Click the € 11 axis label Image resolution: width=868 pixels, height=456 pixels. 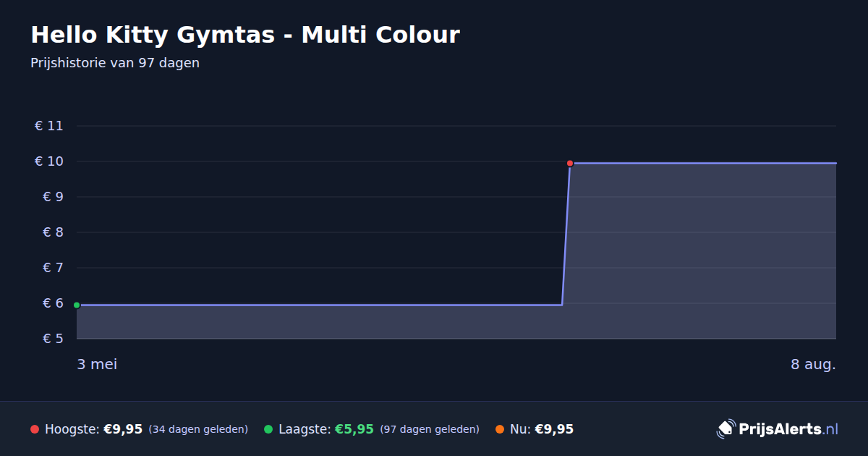(x=49, y=126)
